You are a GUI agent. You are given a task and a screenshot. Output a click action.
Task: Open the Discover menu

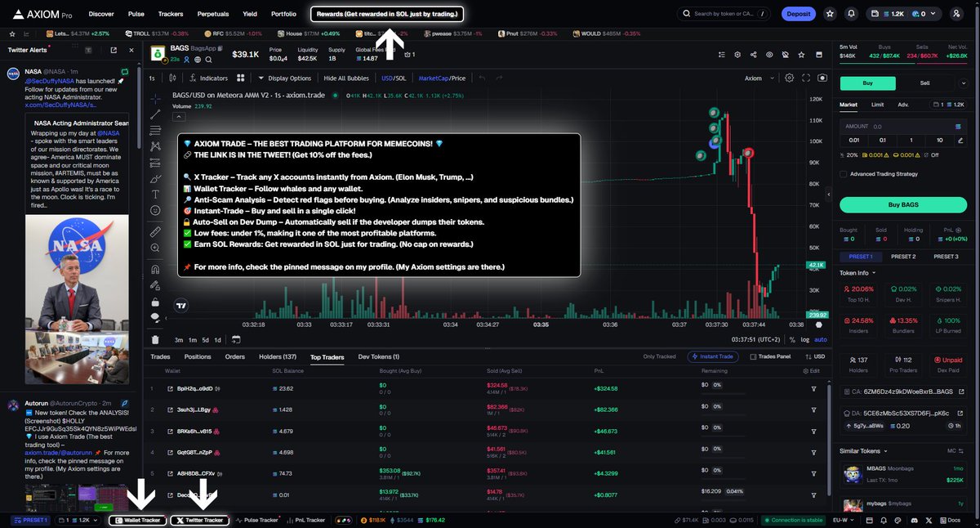coord(101,14)
